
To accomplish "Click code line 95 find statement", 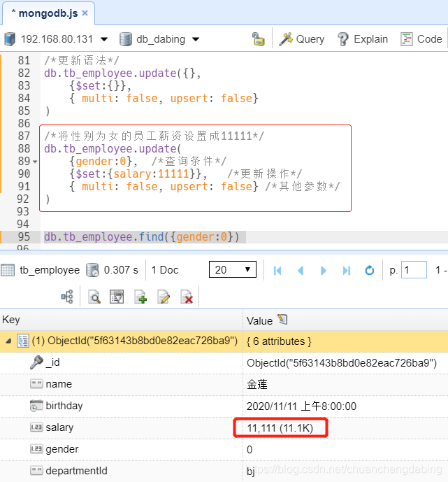I will pos(141,237).
